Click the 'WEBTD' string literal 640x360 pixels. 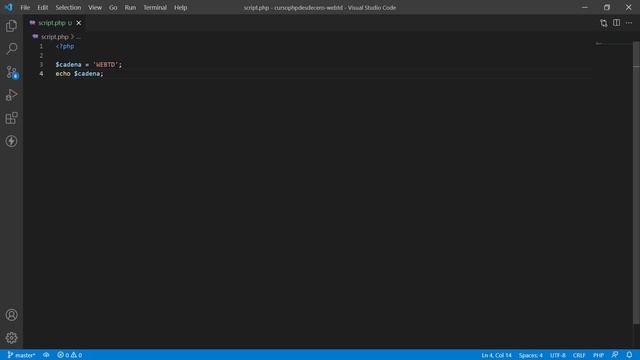coord(106,64)
